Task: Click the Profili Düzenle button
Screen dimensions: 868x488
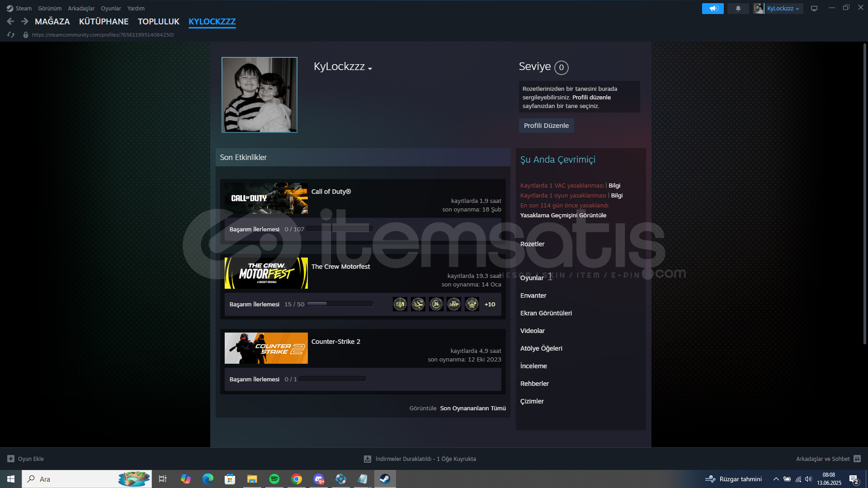Action: (x=546, y=126)
